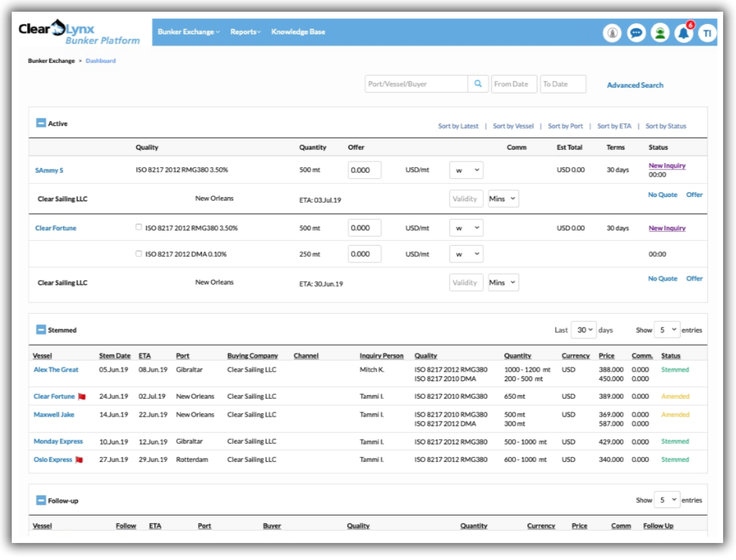Open comm dropdown for Clear Fortune RMG380 row

click(466, 228)
